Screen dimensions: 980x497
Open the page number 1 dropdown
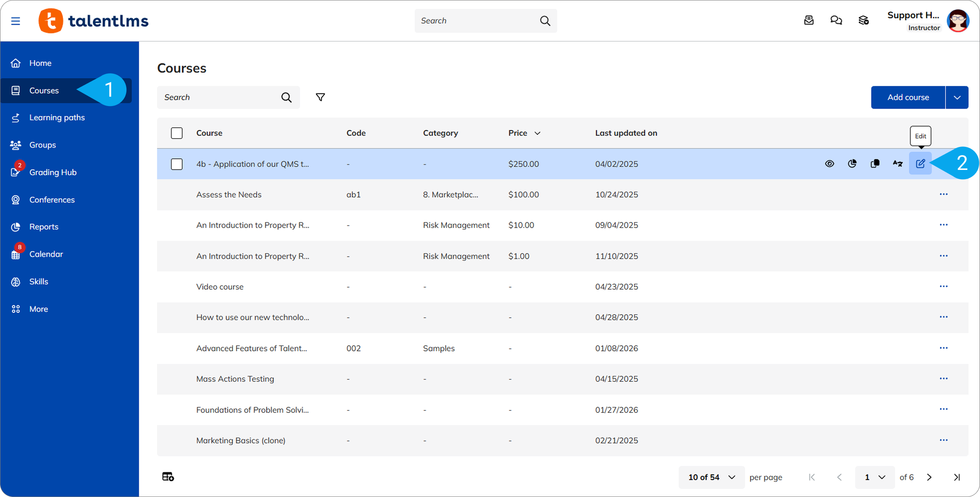(874, 477)
